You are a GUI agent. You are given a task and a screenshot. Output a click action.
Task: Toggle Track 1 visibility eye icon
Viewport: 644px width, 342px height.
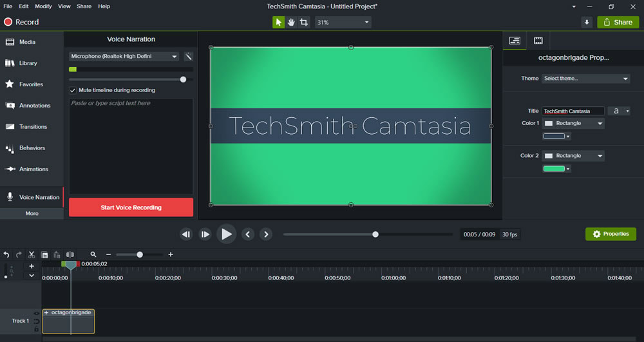pyautogui.click(x=37, y=314)
